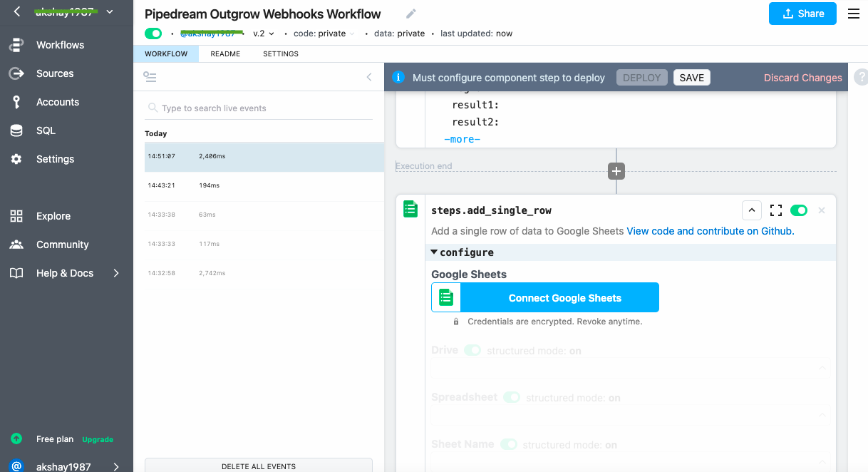Toggle Drive structured mode switch
868x472 pixels.
tap(472, 351)
